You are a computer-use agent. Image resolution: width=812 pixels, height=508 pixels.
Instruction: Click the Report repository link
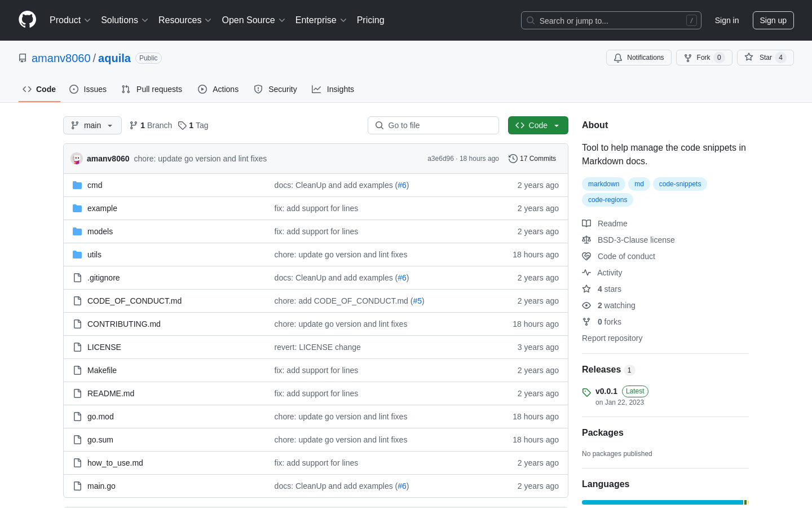pyautogui.click(x=612, y=338)
